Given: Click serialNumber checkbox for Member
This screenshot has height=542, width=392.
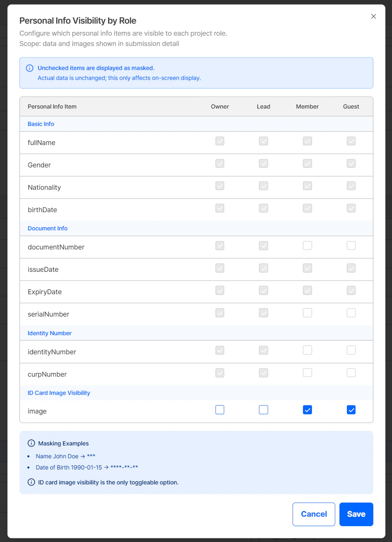Looking at the screenshot, I should (307, 313).
